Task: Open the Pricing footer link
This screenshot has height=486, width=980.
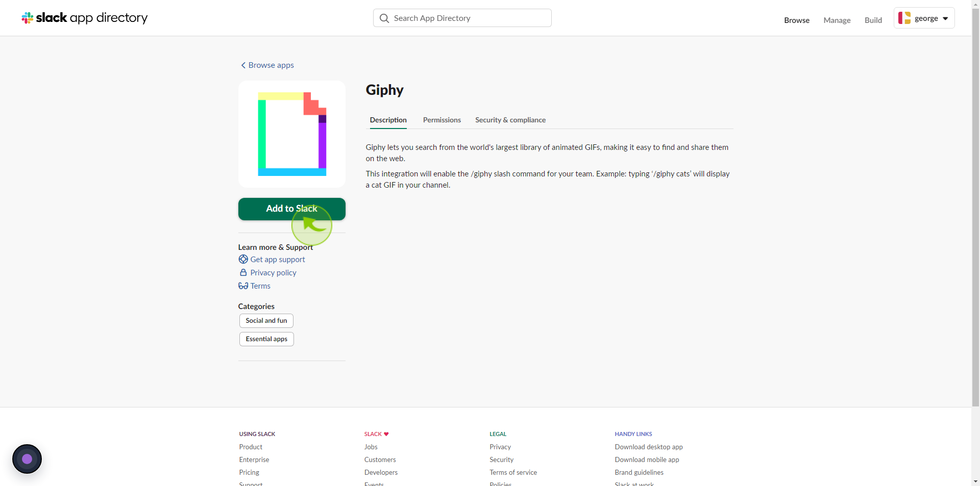Action: pyautogui.click(x=249, y=472)
